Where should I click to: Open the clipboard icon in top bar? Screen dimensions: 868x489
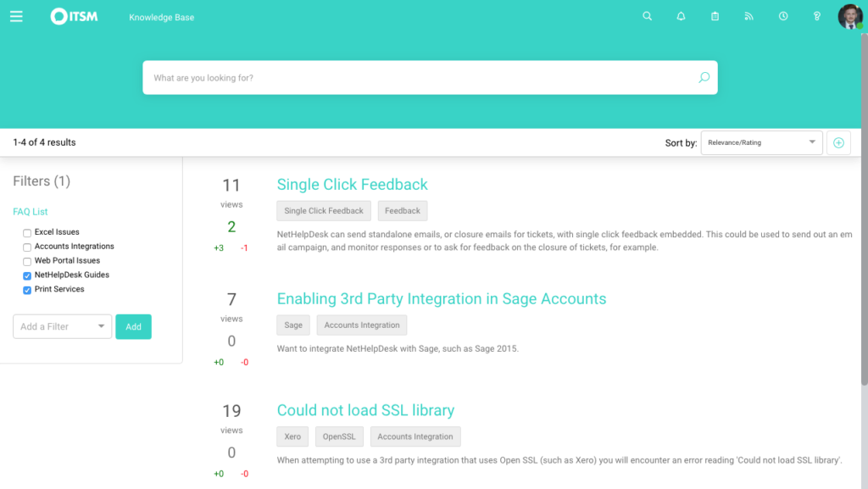pos(715,17)
